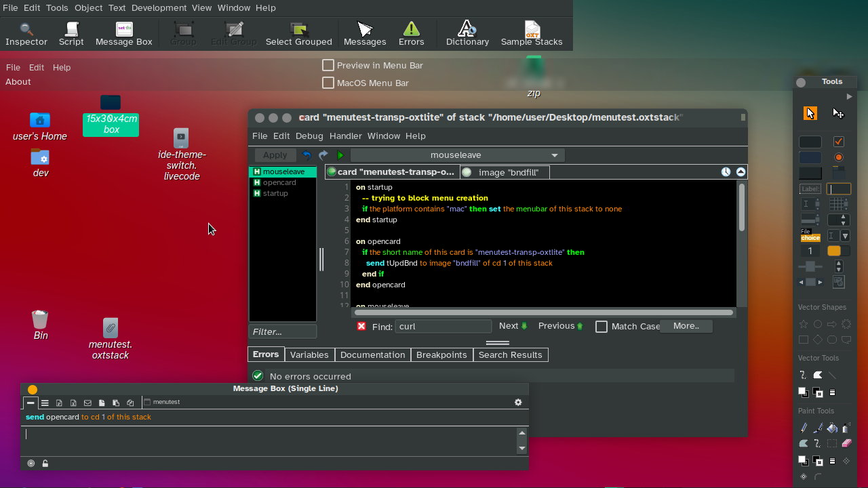Select the star vector shape
Viewport: 868px width, 488px height.
804,325
